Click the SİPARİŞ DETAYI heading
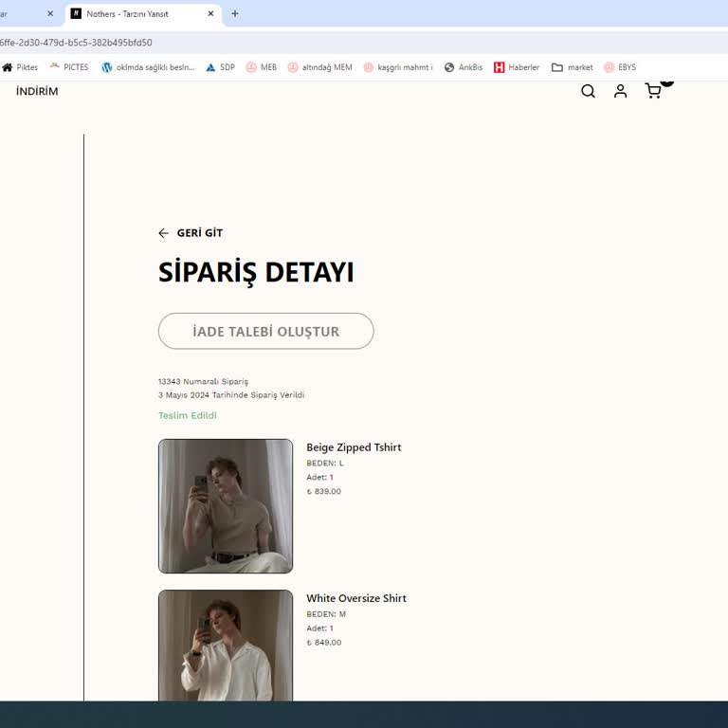The height and width of the screenshot is (728, 728). [256, 272]
